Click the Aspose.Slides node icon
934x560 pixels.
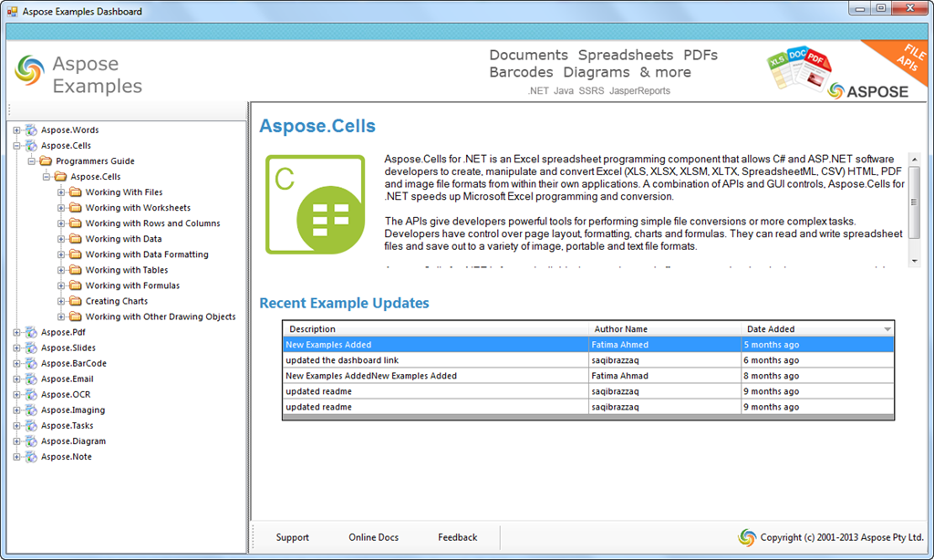coord(31,347)
